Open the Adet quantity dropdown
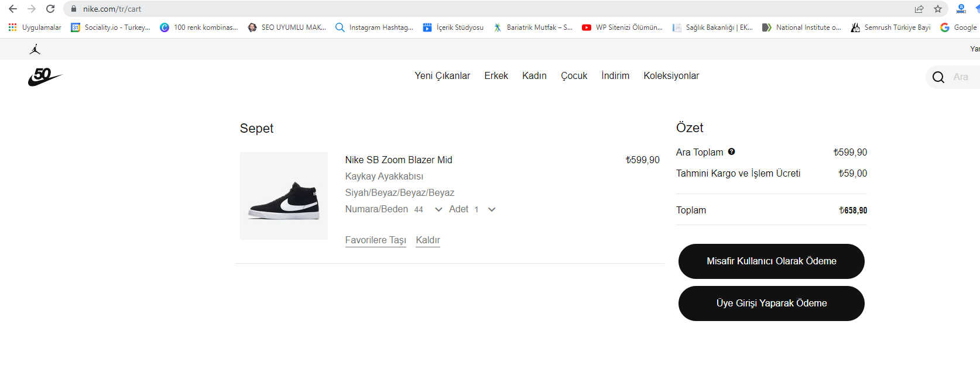Screen dimensions: 980x376 coord(485,209)
